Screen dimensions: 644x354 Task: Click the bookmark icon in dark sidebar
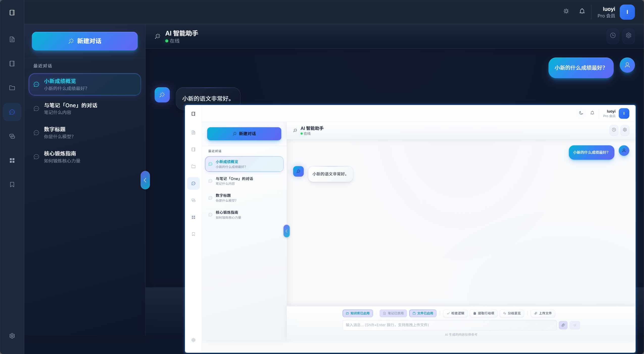point(12,185)
